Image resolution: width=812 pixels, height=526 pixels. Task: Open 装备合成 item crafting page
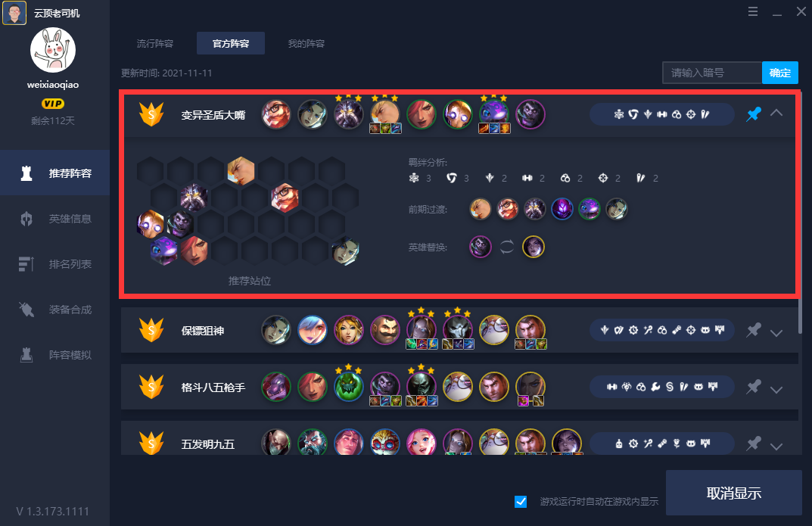[x=55, y=310]
